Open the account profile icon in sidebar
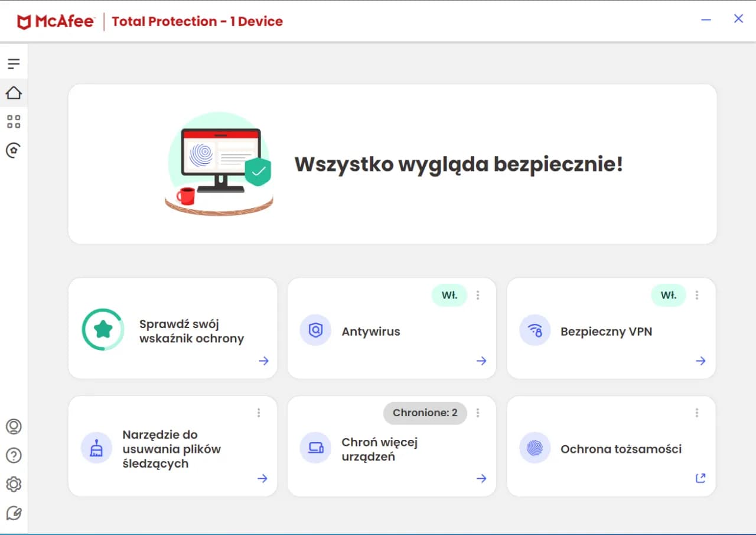756x535 pixels. 14,426
